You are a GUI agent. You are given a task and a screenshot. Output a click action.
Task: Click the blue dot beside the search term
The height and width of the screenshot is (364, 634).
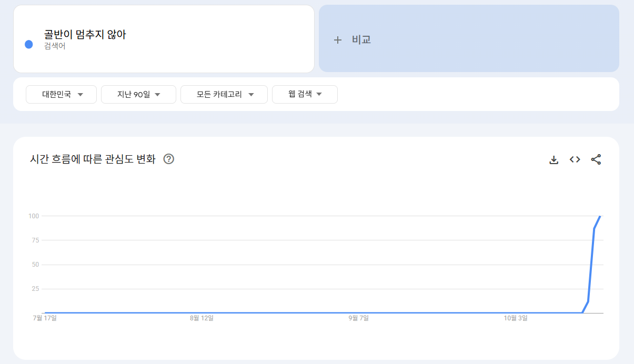point(29,45)
